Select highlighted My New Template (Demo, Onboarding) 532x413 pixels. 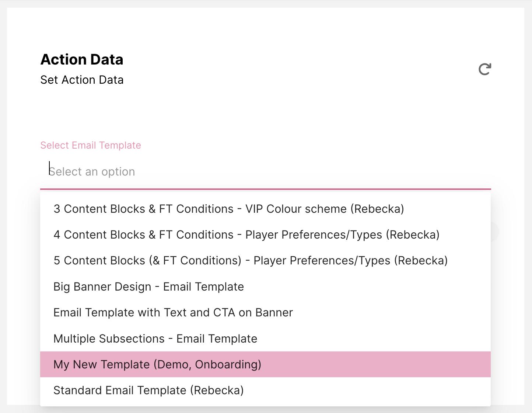pyautogui.click(x=157, y=365)
